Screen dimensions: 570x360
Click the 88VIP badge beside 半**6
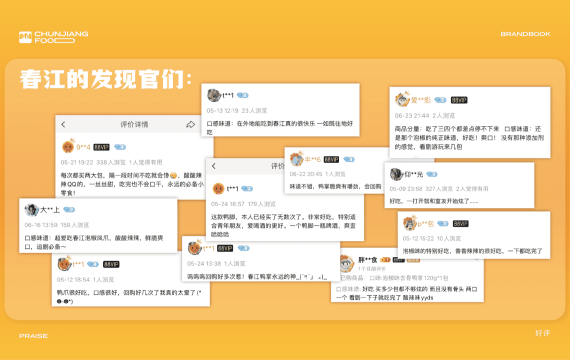pos(331,159)
